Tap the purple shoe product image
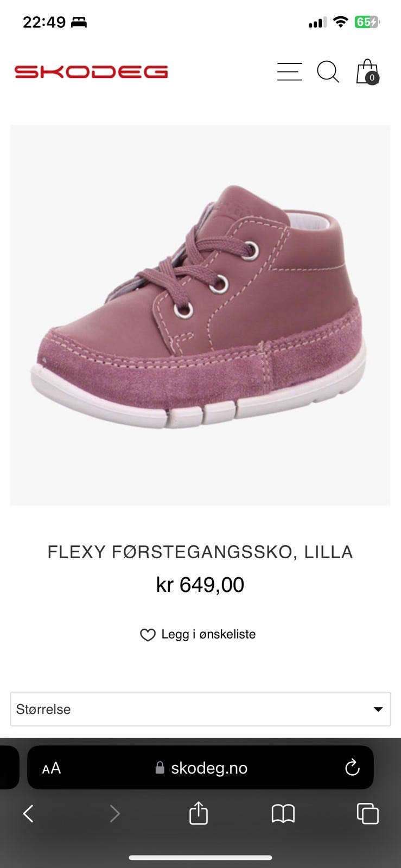Screen dimensions: 401x868 (200, 315)
